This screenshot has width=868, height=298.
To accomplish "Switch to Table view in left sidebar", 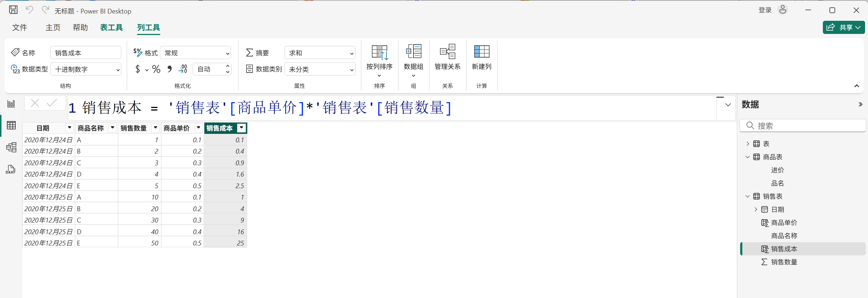I will 11,125.
